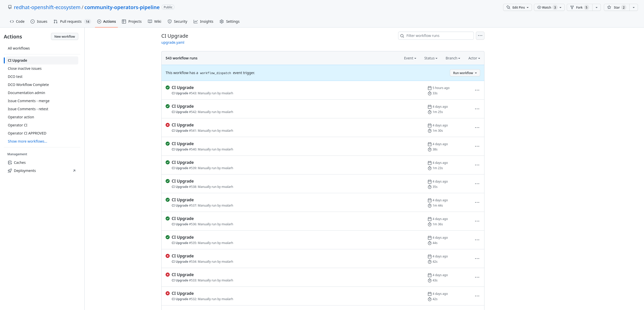Click the New workflow button
Viewport: 644px width, 310px height.
65,36
